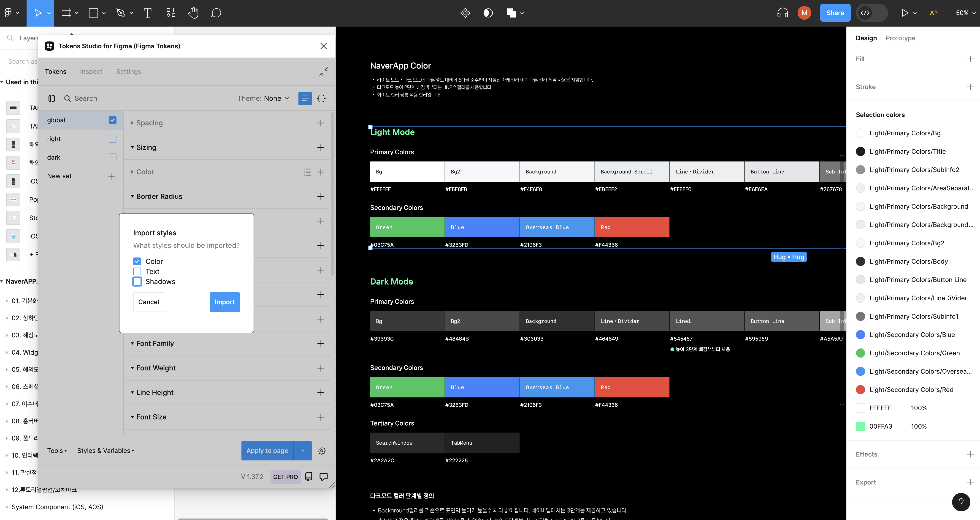This screenshot has height=520, width=980.
Task: Click the GET PRO button
Action: 286,477
